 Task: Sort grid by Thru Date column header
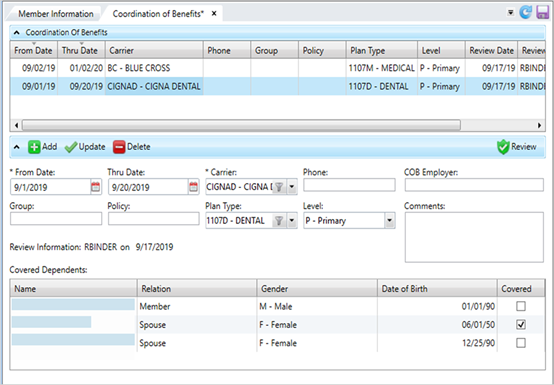coord(81,50)
